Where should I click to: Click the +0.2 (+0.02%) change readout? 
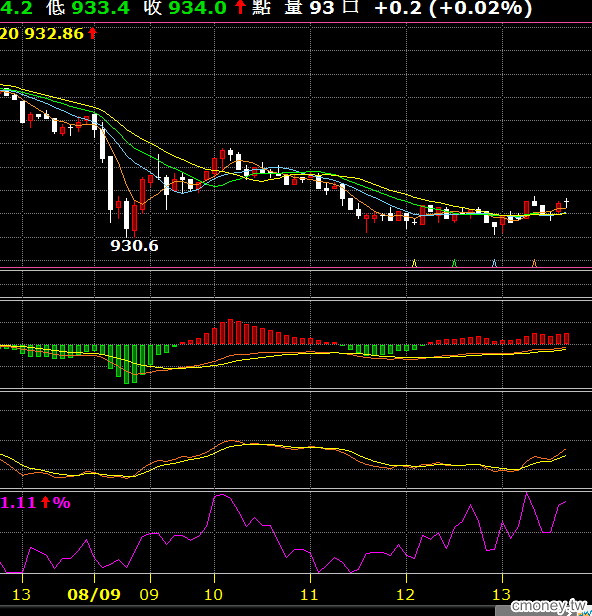pyautogui.click(x=453, y=8)
